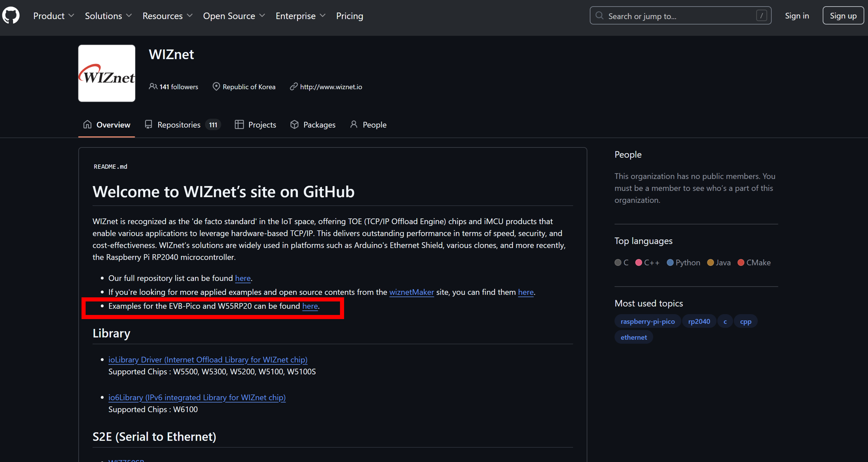Click the location pin beside Republic of Korea

(216, 86)
